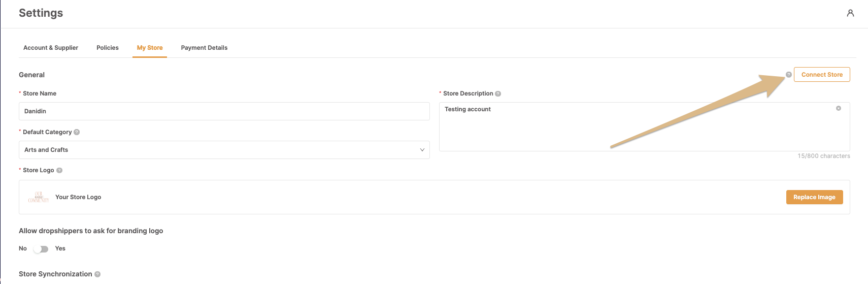Click into the Store Name input field
Screen dimensions: 868x284
pos(223,111)
